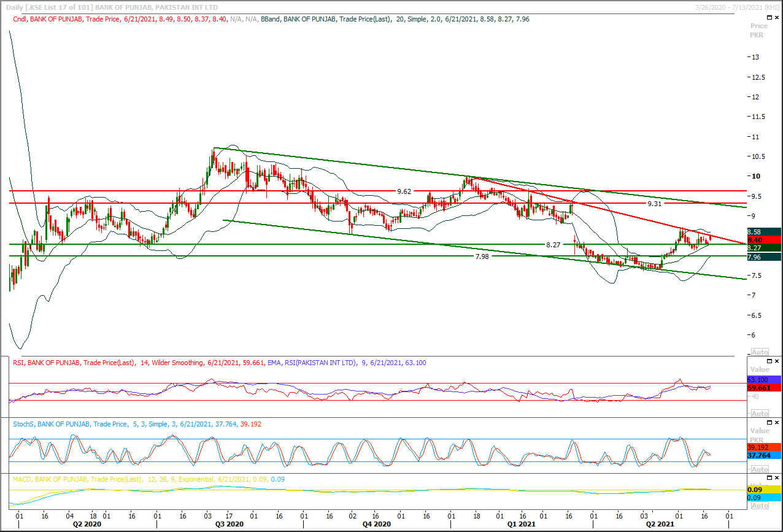The width and height of the screenshot is (783, 532).
Task: Maximize the RSI indicator pane
Action: (x=768, y=361)
